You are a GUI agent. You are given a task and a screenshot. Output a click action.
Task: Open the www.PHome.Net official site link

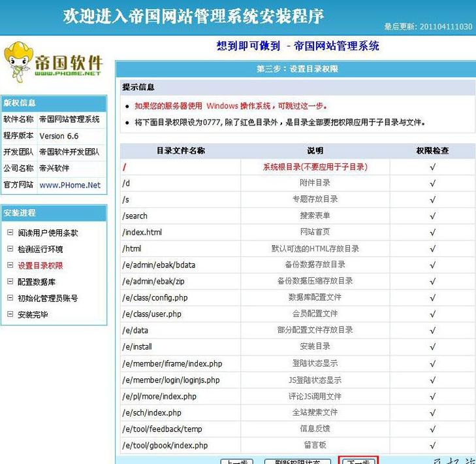(x=70, y=185)
